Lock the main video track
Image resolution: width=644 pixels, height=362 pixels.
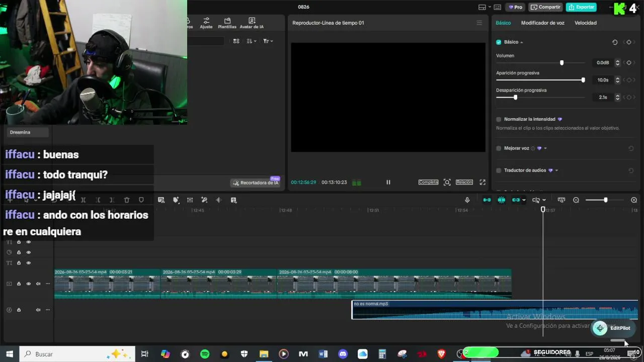(19, 284)
